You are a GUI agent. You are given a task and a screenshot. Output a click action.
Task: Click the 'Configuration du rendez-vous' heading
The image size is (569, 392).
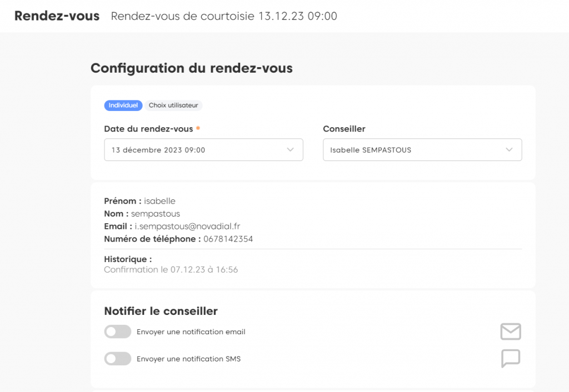(191, 68)
